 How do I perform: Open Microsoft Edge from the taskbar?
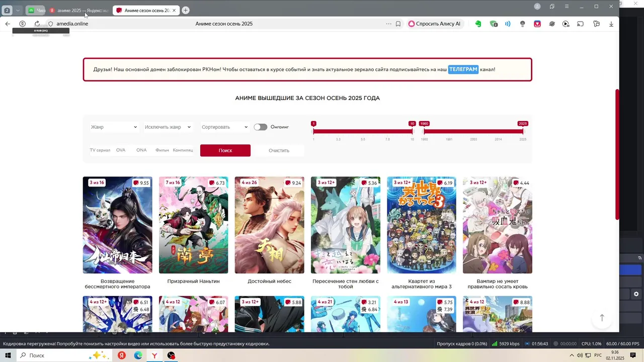[138, 355]
